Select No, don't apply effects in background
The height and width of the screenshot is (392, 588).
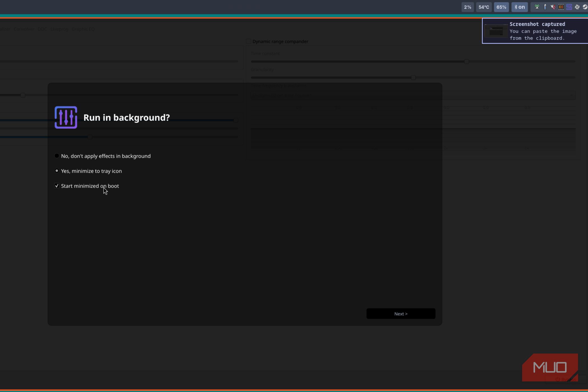point(102,156)
